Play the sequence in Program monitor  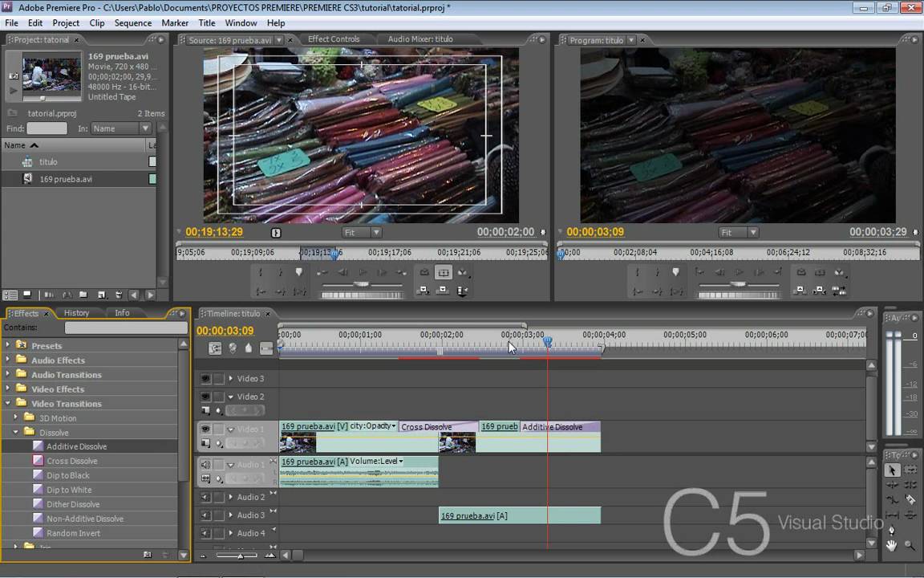pyautogui.click(x=739, y=272)
